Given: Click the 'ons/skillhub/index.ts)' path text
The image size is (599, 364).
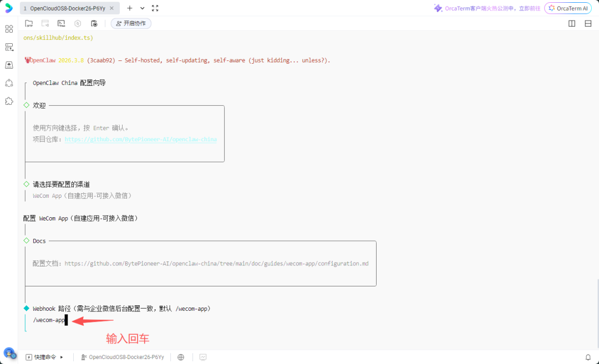Looking at the screenshot, I should coord(58,38).
